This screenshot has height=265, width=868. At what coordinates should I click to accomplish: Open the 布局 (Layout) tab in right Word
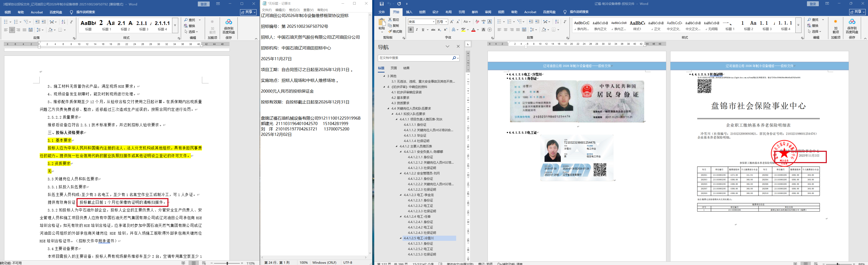(x=448, y=12)
